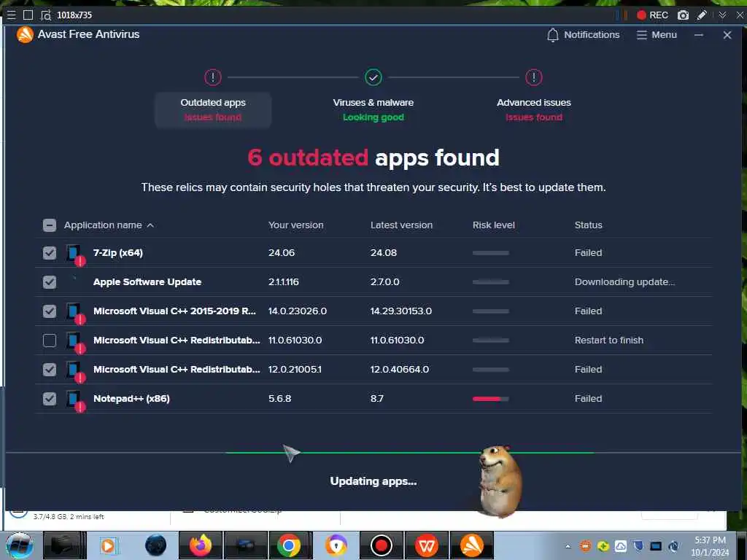Screen dimensions: 747x560
Task: Click the Restart to finish status
Action: (609, 341)
